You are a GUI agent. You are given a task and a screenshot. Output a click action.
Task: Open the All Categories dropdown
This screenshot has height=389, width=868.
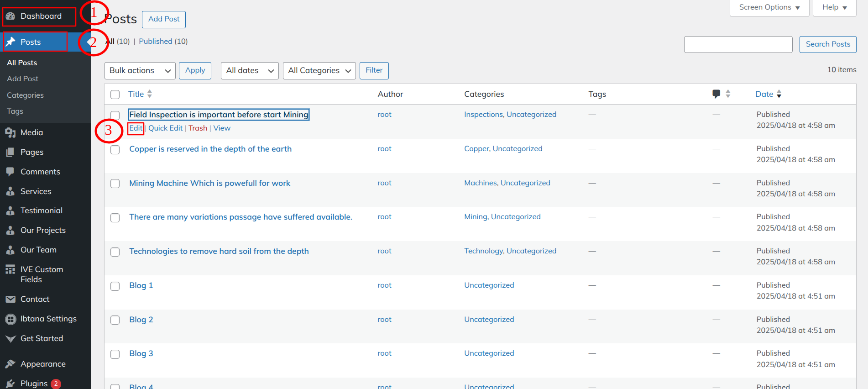click(319, 71)
